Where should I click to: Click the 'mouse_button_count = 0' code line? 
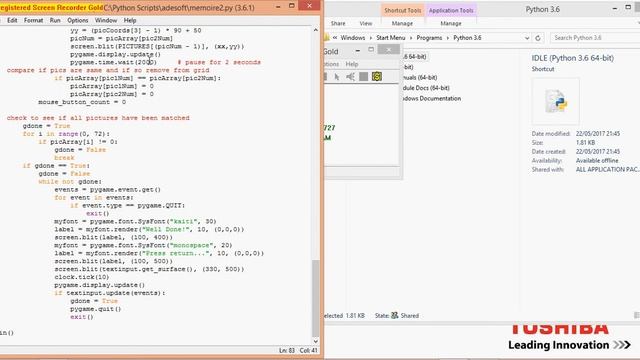[82, 102]
